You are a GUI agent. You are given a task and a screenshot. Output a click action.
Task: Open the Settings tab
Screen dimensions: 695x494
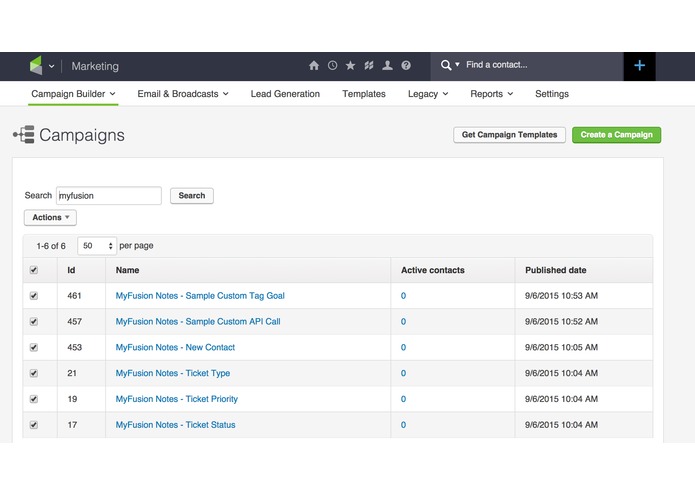552,94
